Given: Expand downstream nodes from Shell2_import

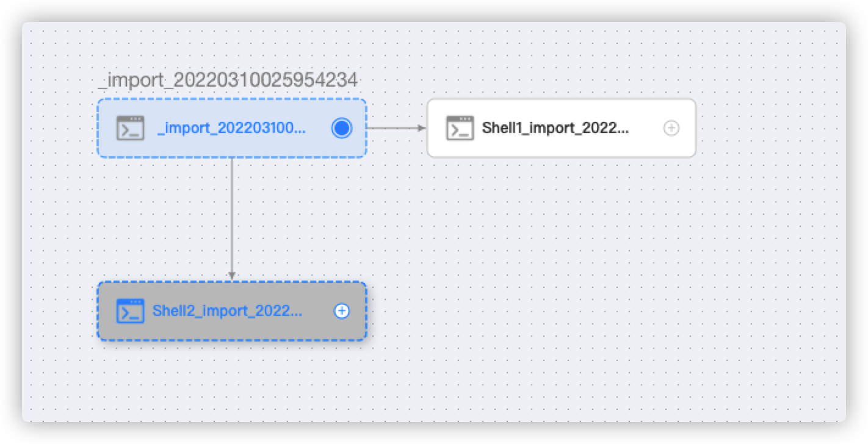Looking at the screenshot, I should (342, 311).
